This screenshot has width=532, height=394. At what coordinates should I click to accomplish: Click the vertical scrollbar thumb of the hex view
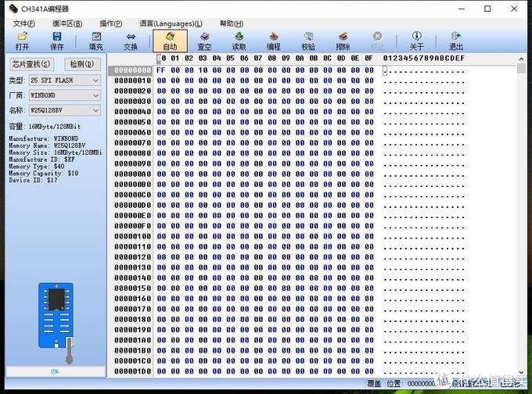521,68
